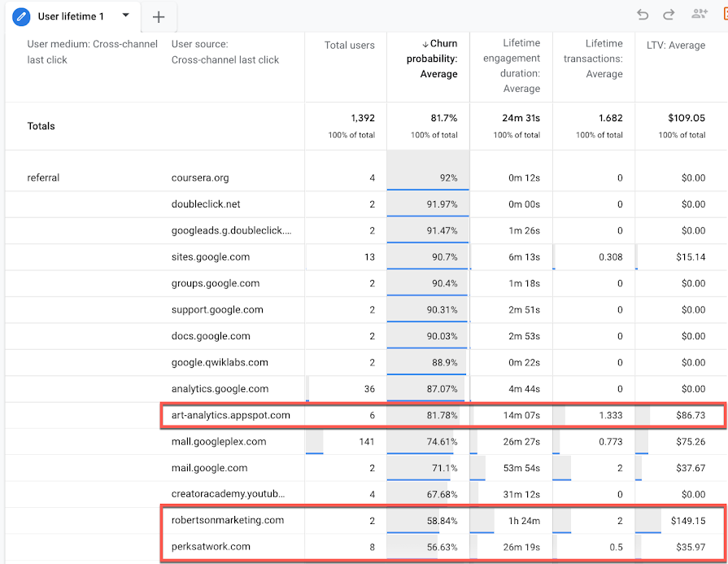Screen dimensions: 728x564
Task: Add a new tab with plus icon
Action: pyautogui.click(x=159, y=17)
